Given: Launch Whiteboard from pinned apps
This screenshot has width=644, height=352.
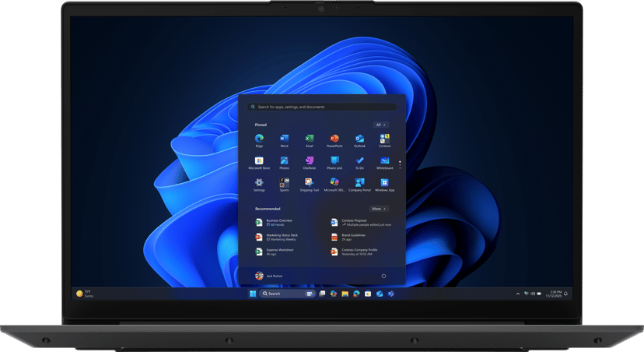Looking at the screenshot, I should pos(385,163).
